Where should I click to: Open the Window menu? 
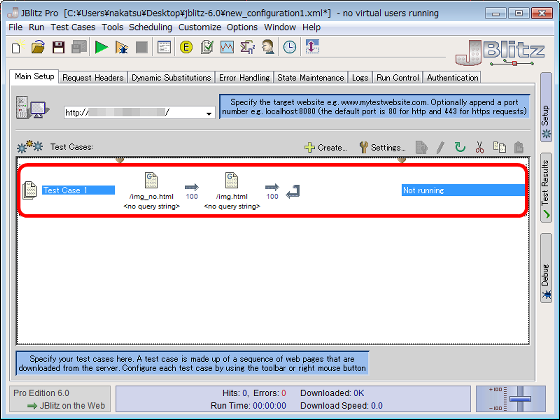coord(280,27)
